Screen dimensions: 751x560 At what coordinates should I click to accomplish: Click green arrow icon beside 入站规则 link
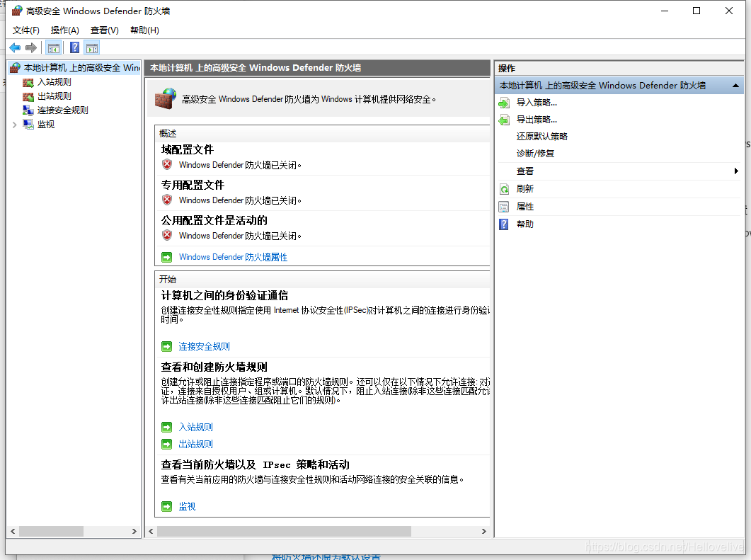[x=166, y=427]
